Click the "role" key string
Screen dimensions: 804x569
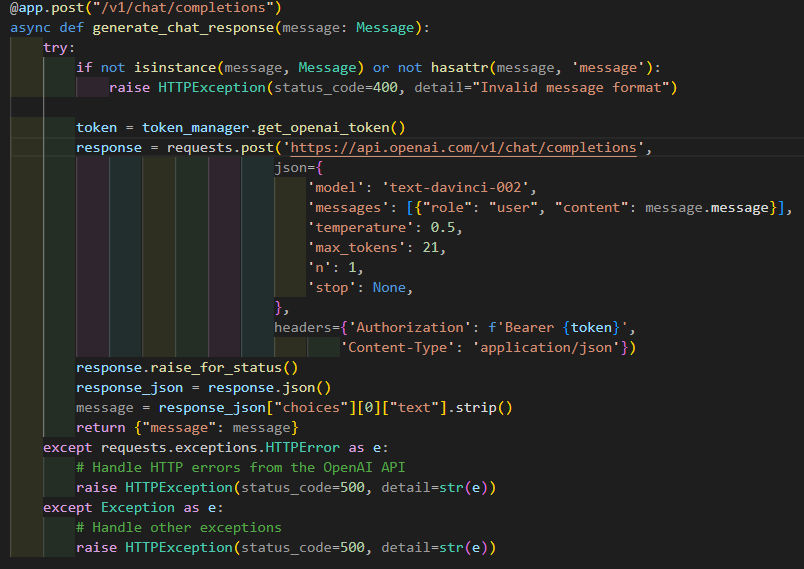447,208
